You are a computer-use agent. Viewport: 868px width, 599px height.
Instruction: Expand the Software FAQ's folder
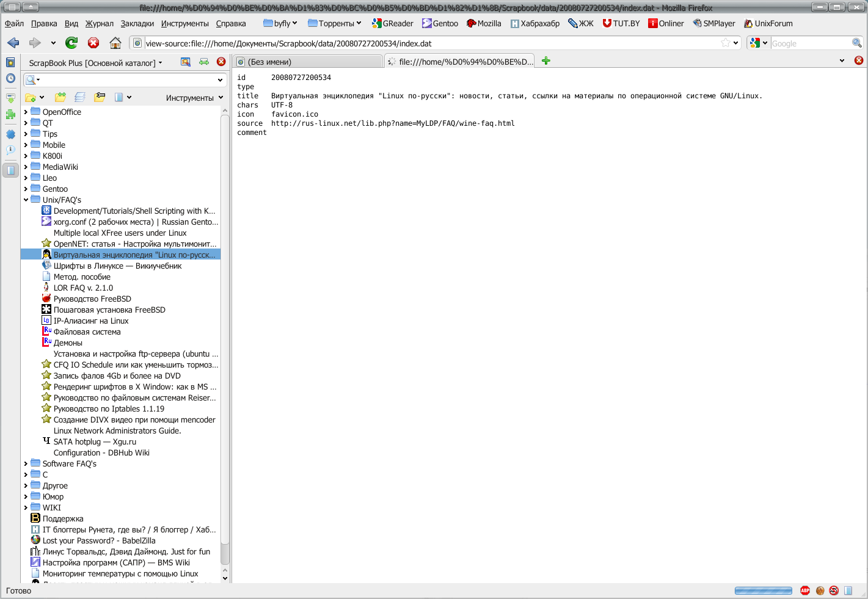pos(26,463)
